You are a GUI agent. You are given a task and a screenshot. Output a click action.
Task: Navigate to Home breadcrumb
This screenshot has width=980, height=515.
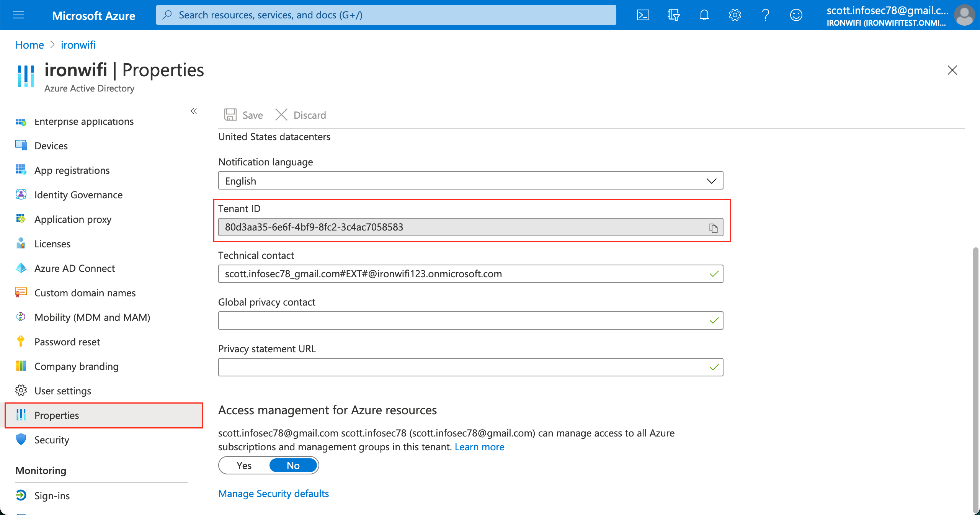[x=29, y=45]
